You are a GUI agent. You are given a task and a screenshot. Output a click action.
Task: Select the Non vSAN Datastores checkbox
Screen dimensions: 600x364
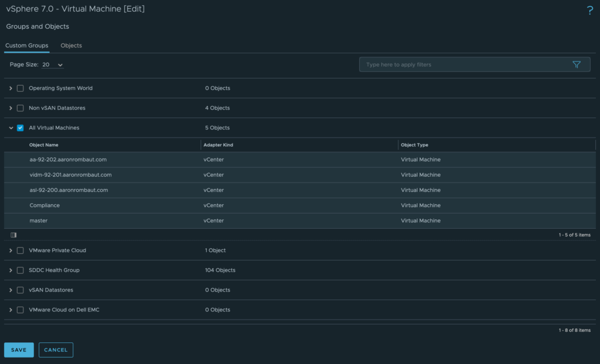tap(21, 108)
